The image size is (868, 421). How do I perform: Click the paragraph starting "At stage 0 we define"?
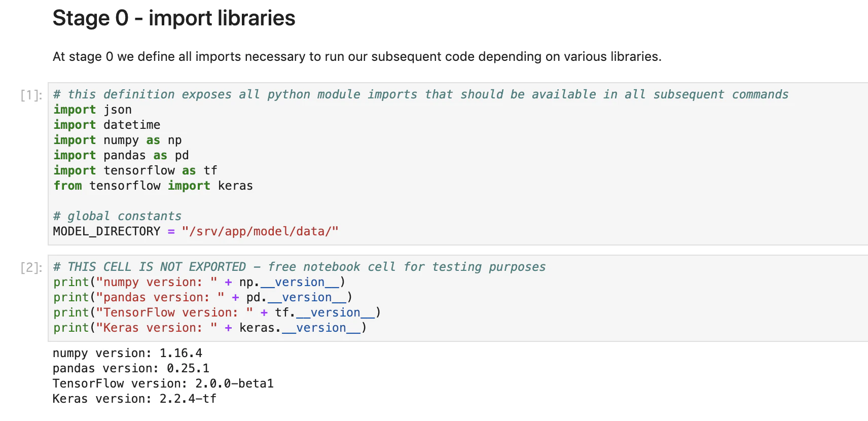(357, 56)
